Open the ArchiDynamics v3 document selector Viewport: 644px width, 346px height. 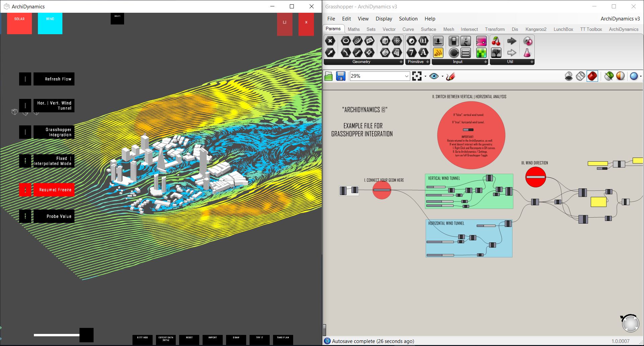pyautogui.click(x=620, y=19)
